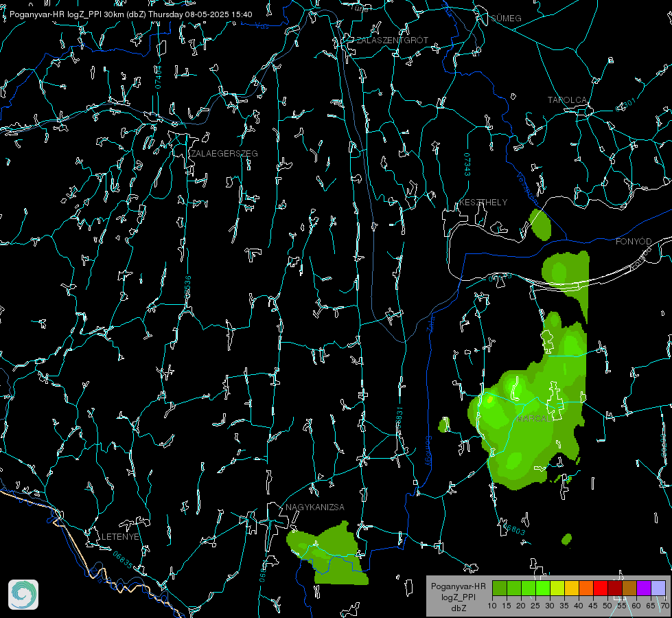Click legend scale value 25
The image size is (672, 618).
(x=535, y=606)
